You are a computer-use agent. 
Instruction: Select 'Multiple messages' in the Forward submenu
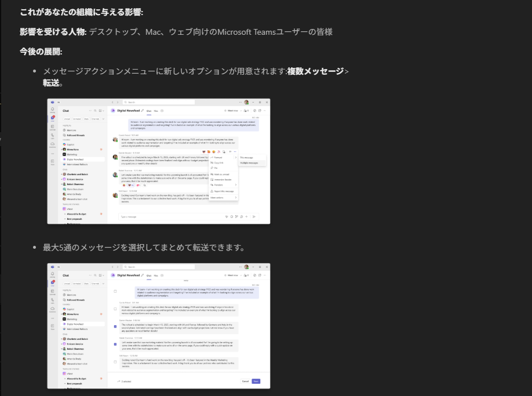pos(249,163)
